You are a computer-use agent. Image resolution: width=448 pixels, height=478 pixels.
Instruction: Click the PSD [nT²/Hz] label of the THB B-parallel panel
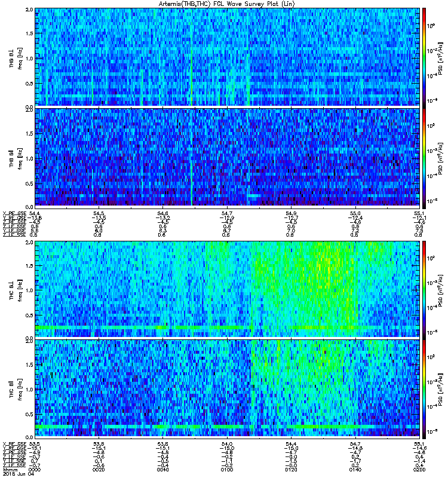pyautogui.click(x=441, y=158)
